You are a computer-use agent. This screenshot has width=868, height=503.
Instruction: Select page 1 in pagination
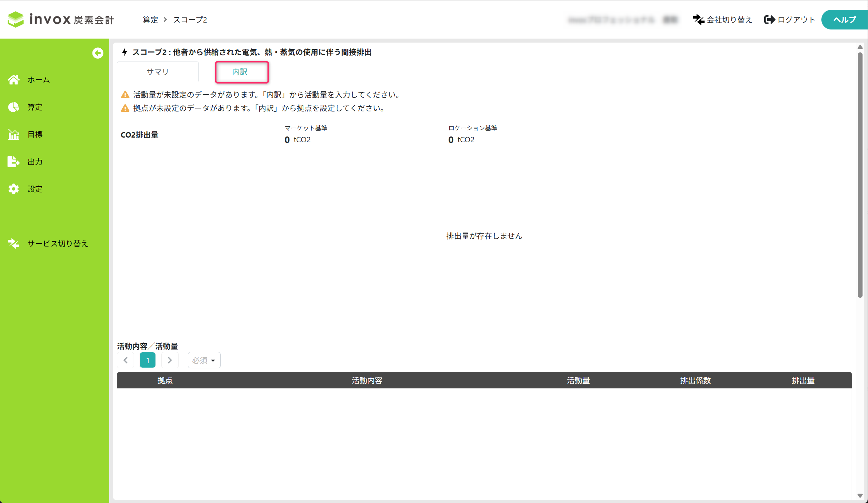147,360
